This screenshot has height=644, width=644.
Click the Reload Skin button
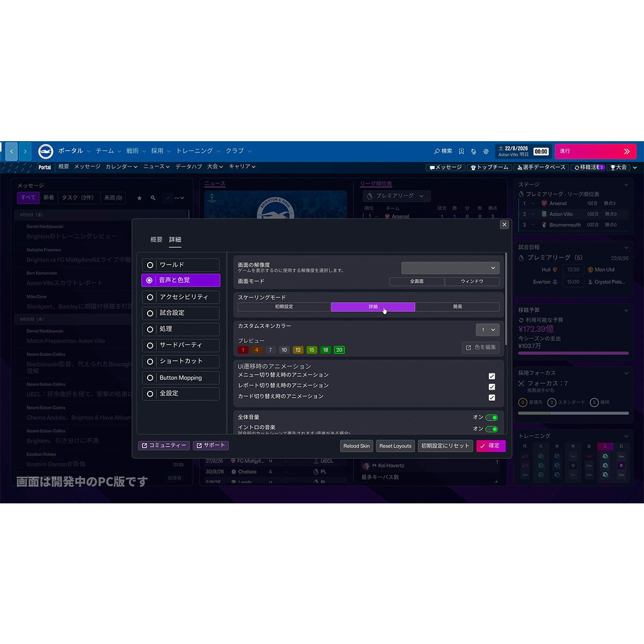pos(356,446)
